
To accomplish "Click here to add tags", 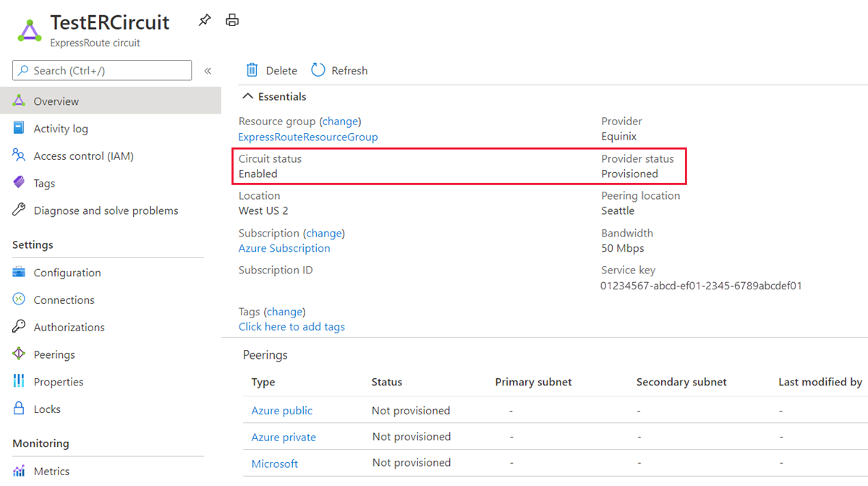I will [x=292, y=326].
